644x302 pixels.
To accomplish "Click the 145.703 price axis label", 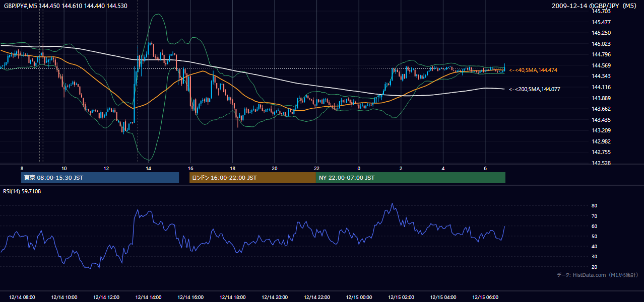I will (600, 11).
